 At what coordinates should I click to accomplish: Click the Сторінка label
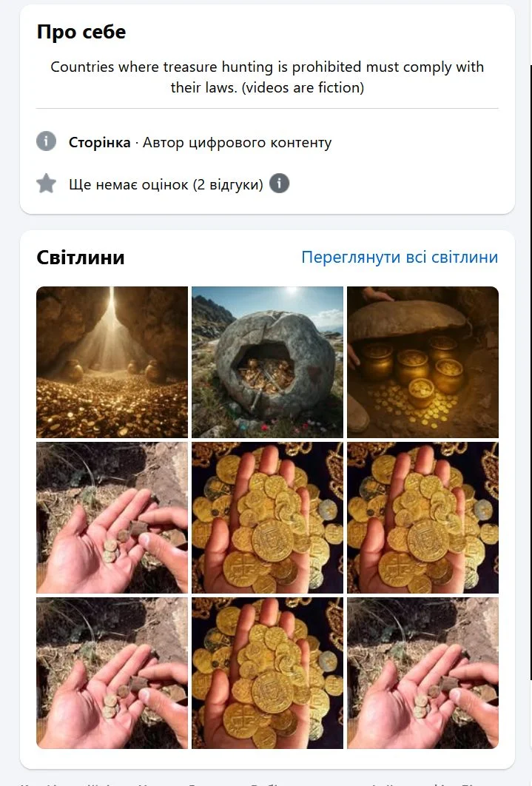point(99,142)
